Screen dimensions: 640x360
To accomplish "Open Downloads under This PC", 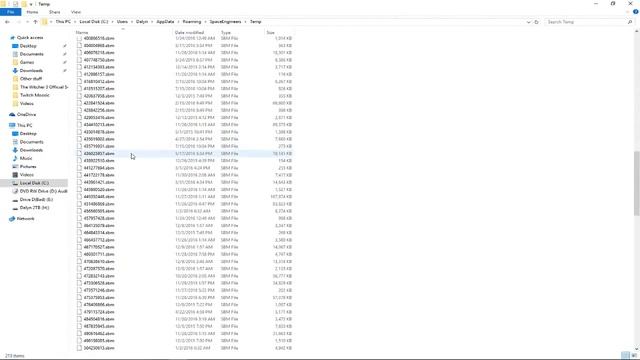I will point(31,150).
